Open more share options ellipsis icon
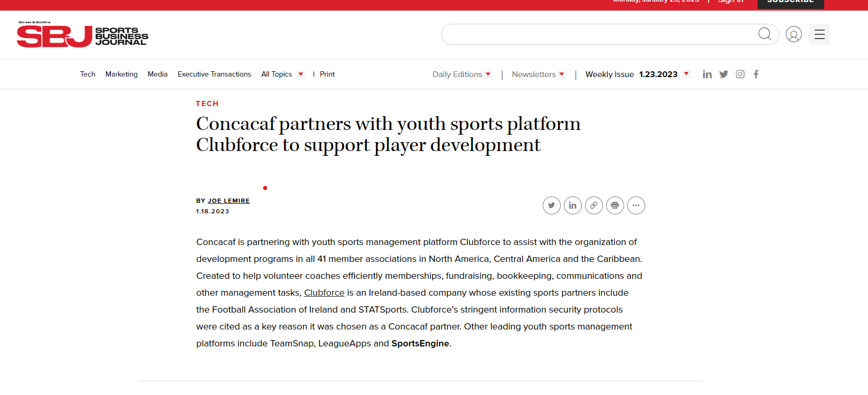Screen dimensions: 868x395 point(636,205)
